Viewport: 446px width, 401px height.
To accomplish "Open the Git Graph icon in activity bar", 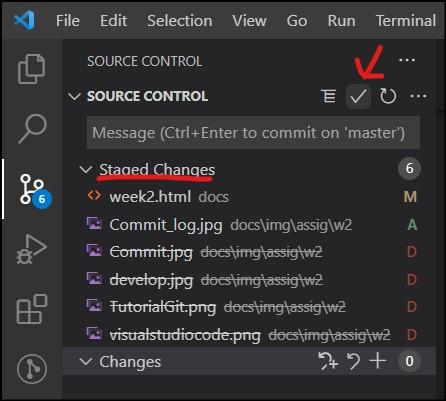I will (32, 369).
